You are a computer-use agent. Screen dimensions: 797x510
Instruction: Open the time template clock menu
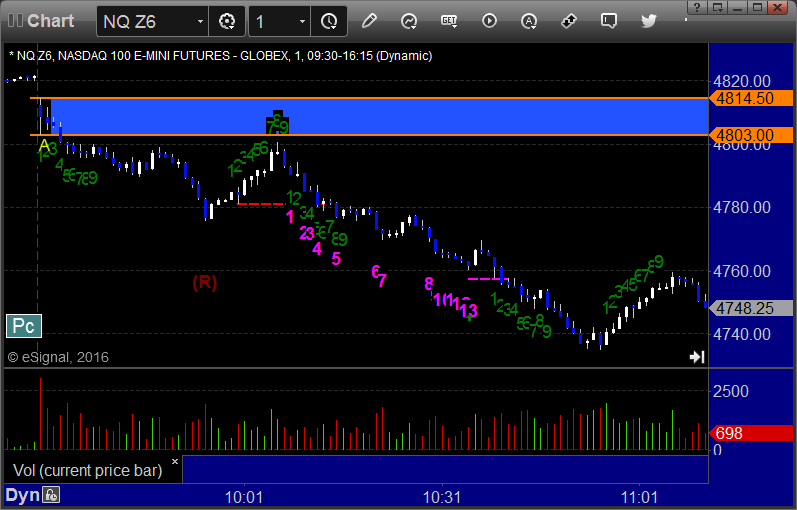(x=329, y=21)
